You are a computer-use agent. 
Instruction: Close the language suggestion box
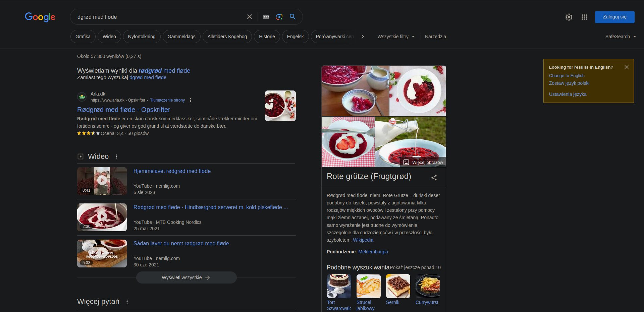click(627, 67)
